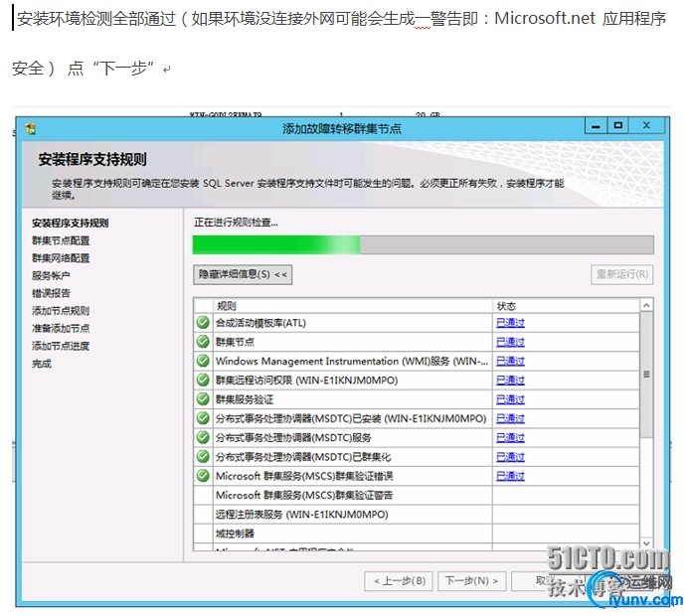
Task: Click the 规则 column header
Action: pos(353,306)
